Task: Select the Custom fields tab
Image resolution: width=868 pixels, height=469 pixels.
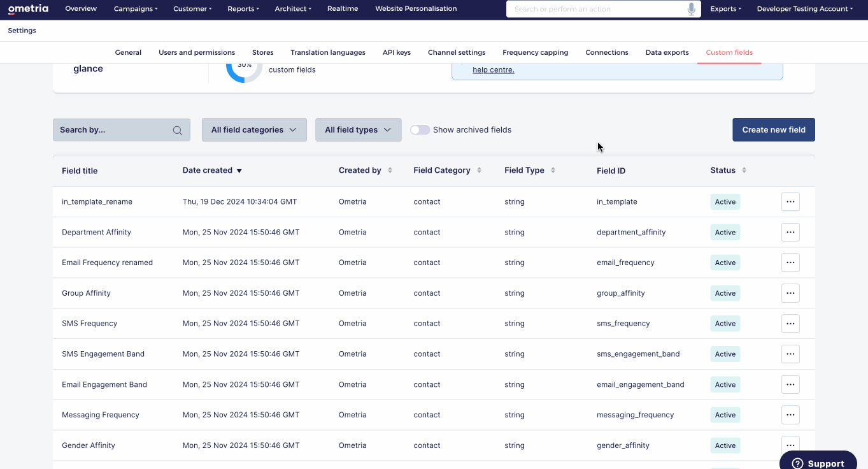Action: pos(729,52)
